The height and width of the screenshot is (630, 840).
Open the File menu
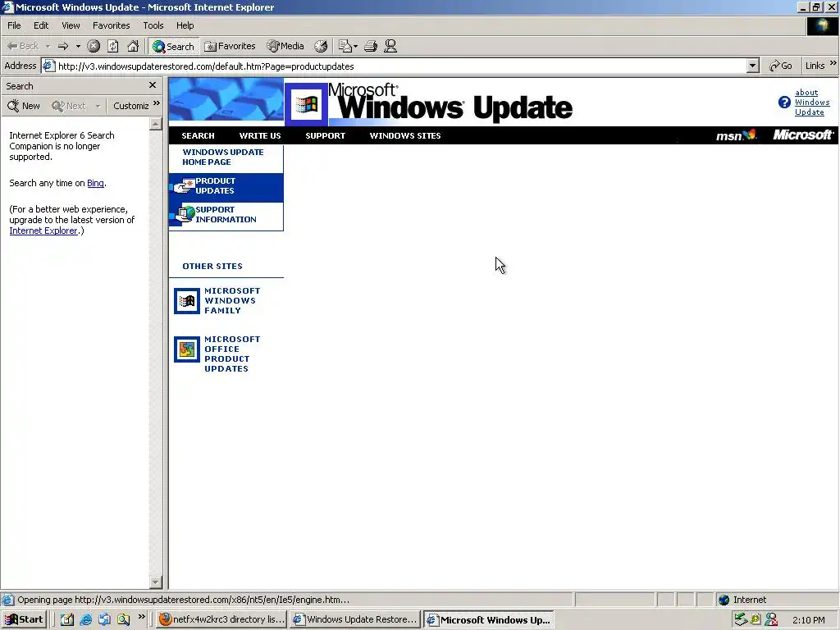[x=14, y=25]
